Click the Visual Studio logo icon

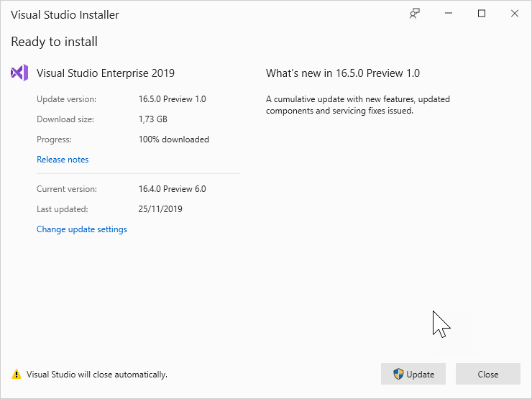point(19,73)
